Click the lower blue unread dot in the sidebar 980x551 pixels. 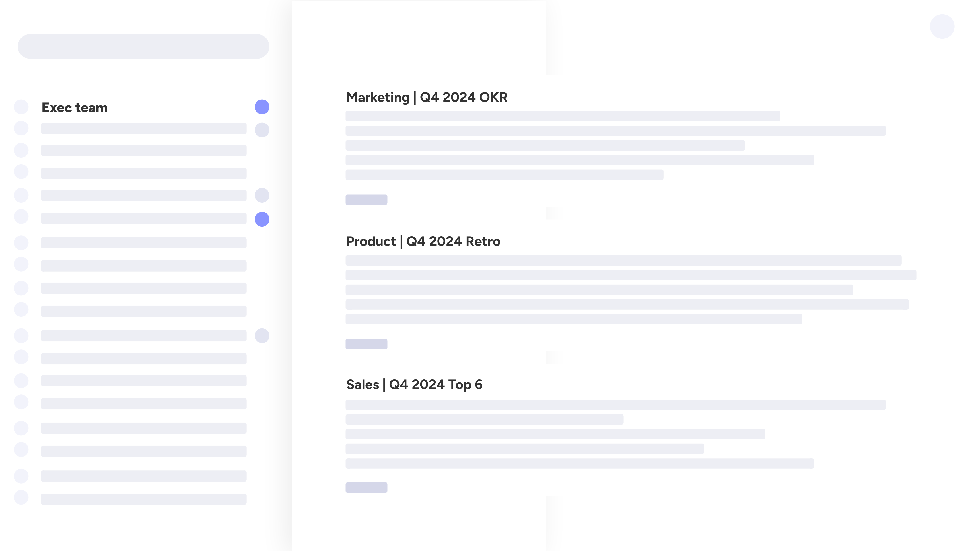[262, 219]
